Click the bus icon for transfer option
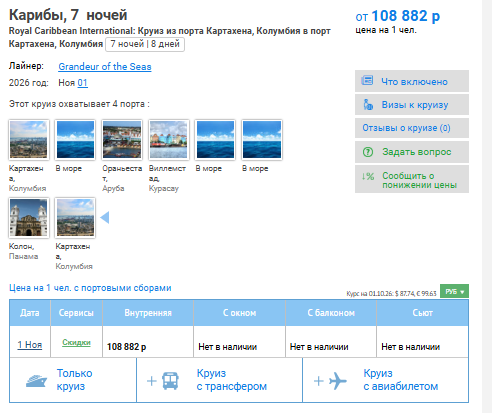The image size is (492, 413). [170, 381]
